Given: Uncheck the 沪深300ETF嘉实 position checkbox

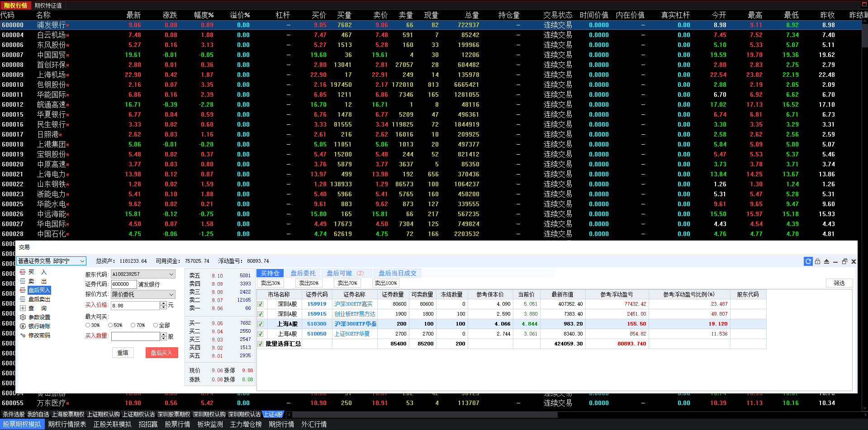Looking at the screenshot, I should point(261,304).
